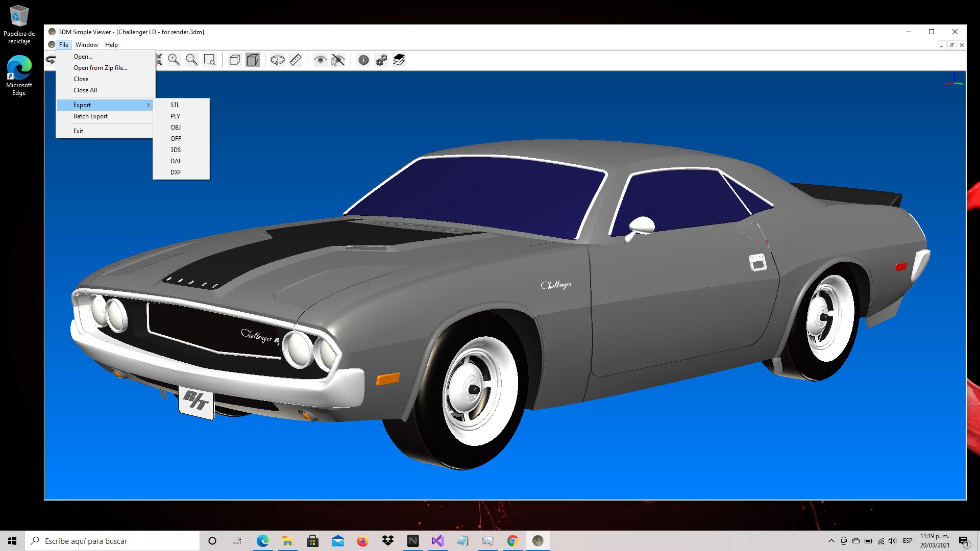
Task: Choose STL export format
Action: coord(175,105)
